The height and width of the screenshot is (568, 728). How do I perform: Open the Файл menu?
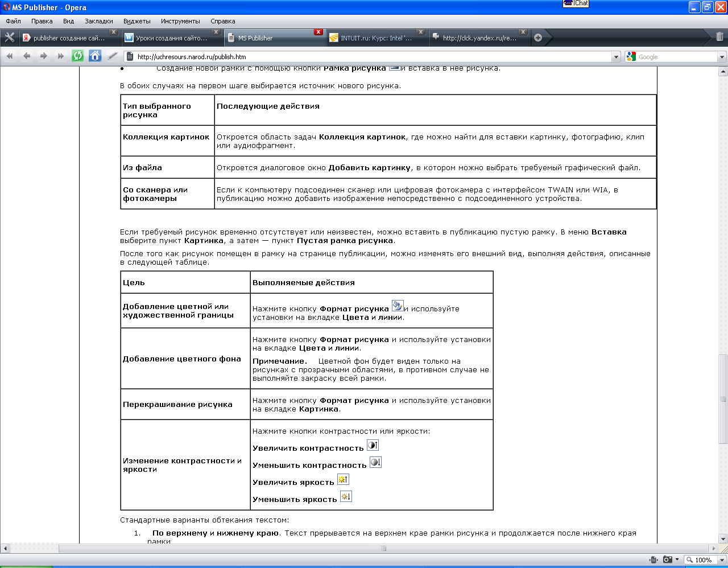tap(13, 21)
